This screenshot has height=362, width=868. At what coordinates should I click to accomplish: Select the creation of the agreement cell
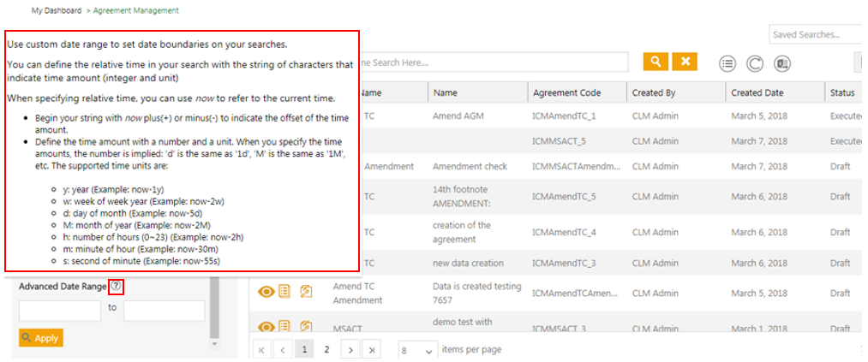(x=462, y=232)
